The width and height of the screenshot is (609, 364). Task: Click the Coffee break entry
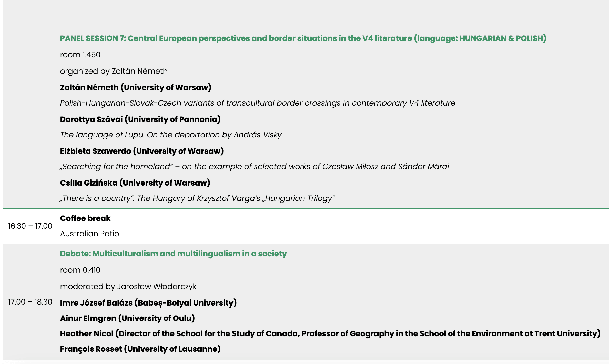85,218
